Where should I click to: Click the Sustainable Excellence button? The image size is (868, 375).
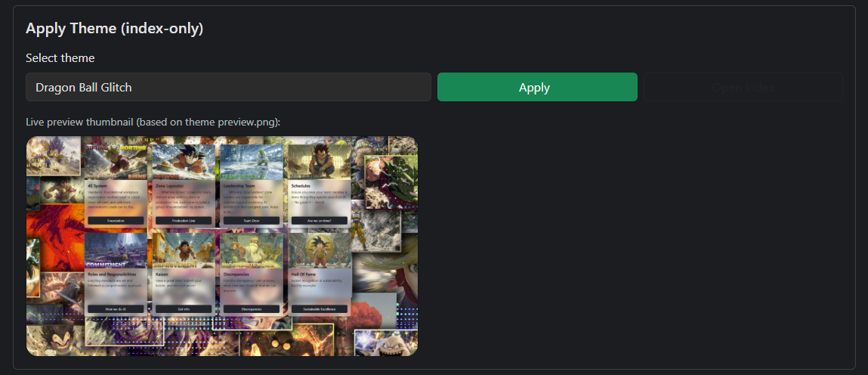pyautogui.click(x=320, y=308)
